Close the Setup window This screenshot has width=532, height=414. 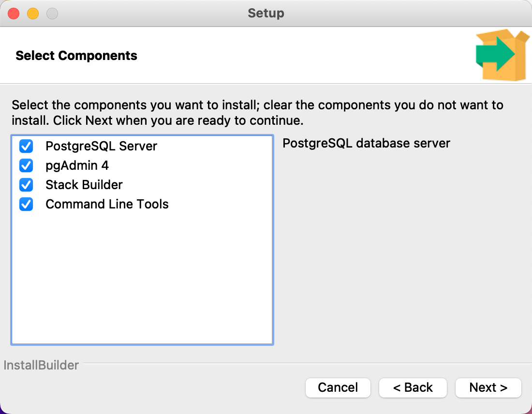click(14, 14)
